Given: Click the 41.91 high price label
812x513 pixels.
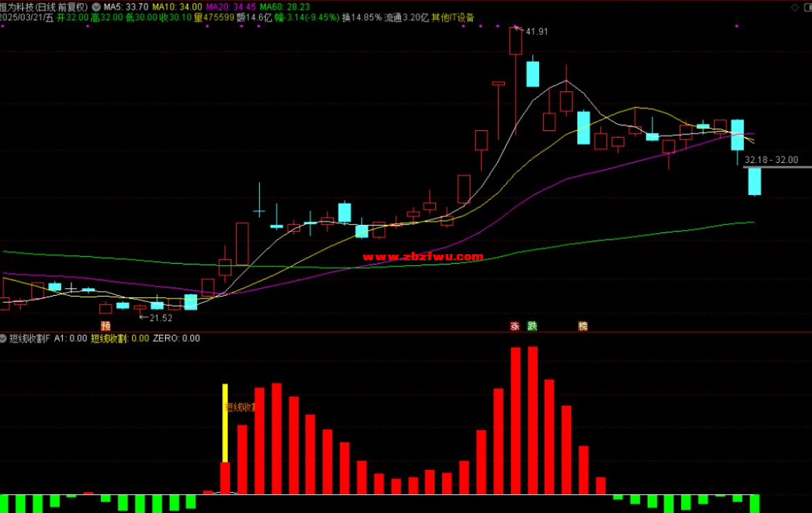Looking at the screenshot, I should click(x=536, y=31).
